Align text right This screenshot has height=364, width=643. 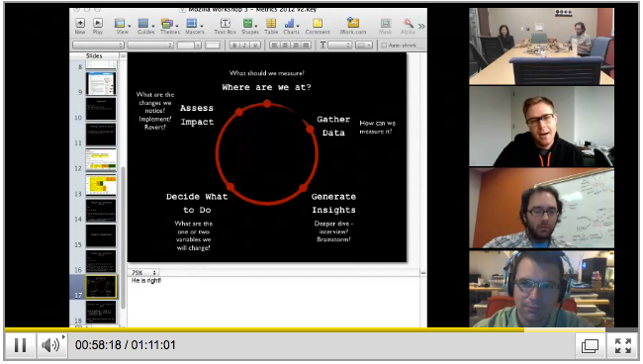[296, 45]
